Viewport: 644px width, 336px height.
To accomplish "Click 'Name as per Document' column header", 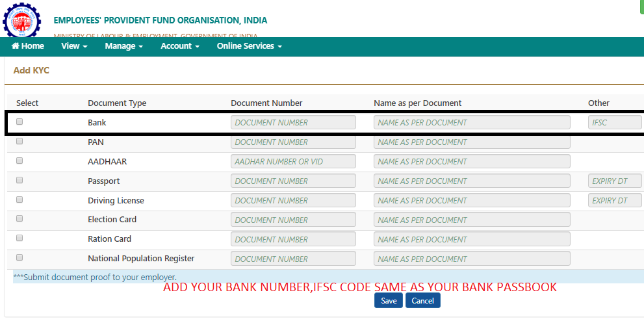I will pos(418,103).
